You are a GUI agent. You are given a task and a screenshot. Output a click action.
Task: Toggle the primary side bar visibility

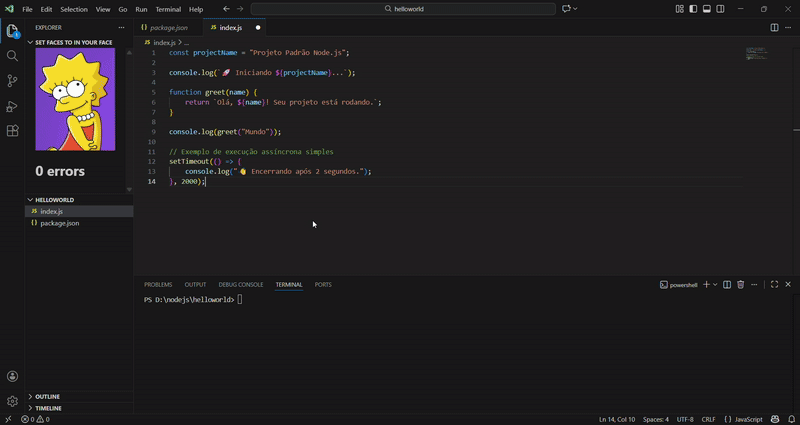click(693, 9)
